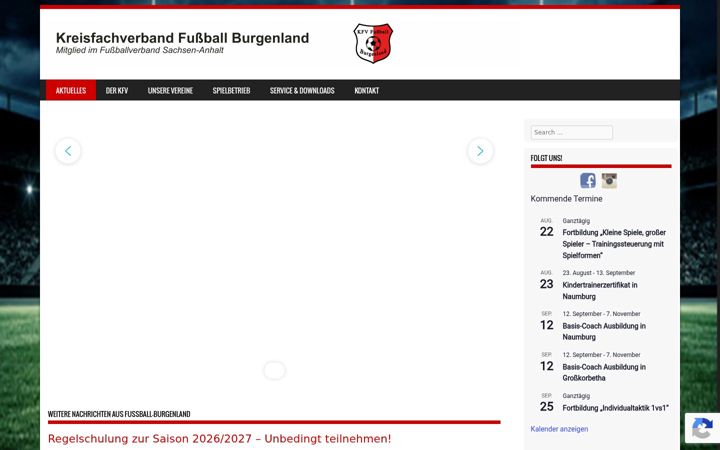Click the Aug 23 date badge
Viewport: 720px width, 450px height.
tap(546, 280)
